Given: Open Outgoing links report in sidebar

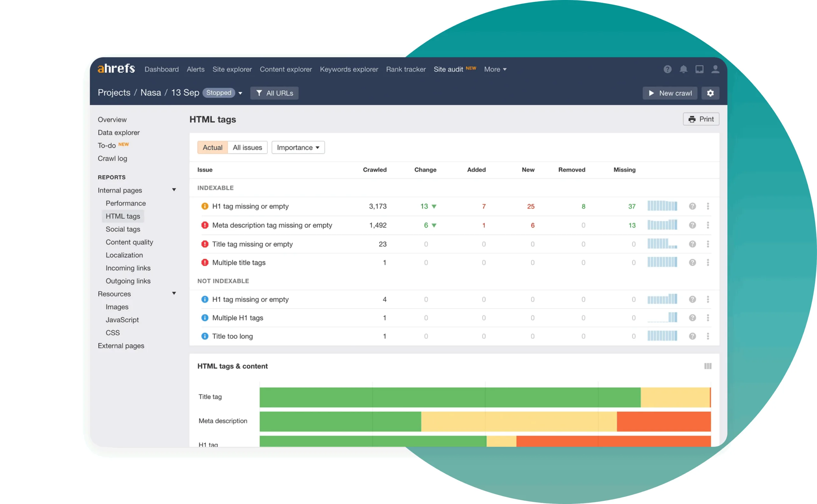Looking at the screenshot, I should [128, 281].
